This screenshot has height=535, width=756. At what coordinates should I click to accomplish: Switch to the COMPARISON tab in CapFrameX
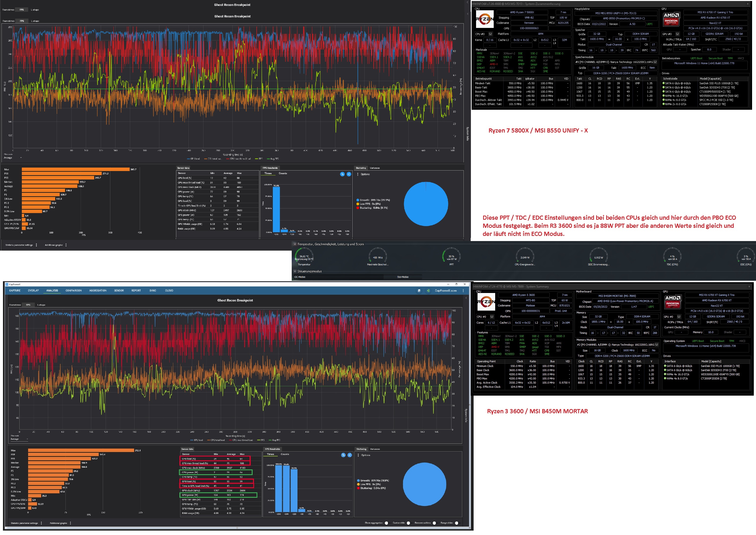point(74,291)
